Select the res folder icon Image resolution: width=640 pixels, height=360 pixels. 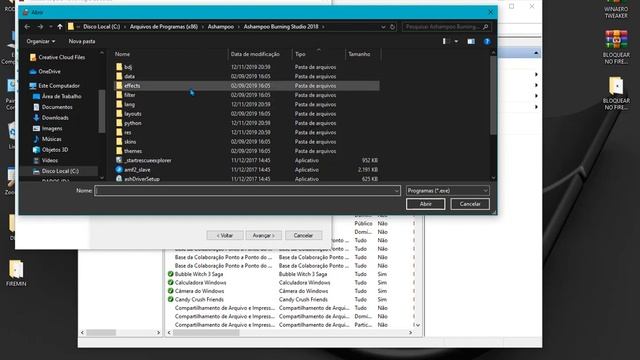point(119,133)
